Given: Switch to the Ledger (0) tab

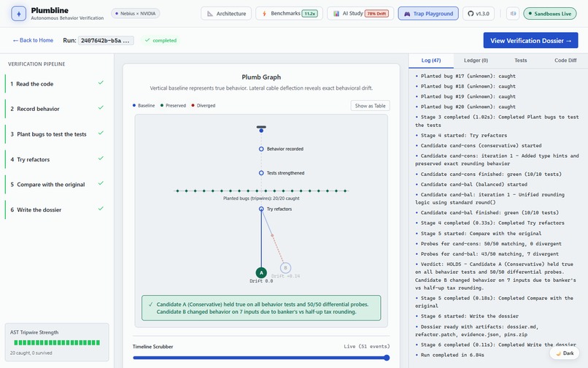Looking at the screenshot, I should point(476,61).
